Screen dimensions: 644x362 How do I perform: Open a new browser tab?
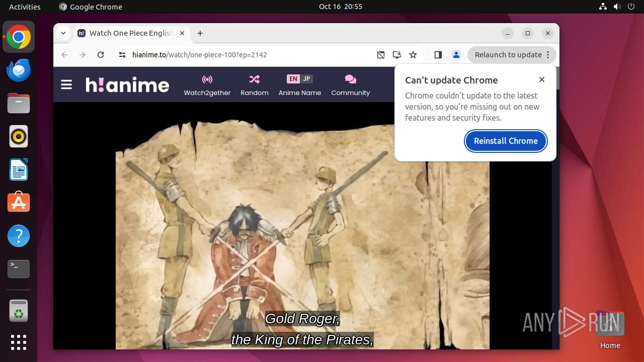pos(200,33)
